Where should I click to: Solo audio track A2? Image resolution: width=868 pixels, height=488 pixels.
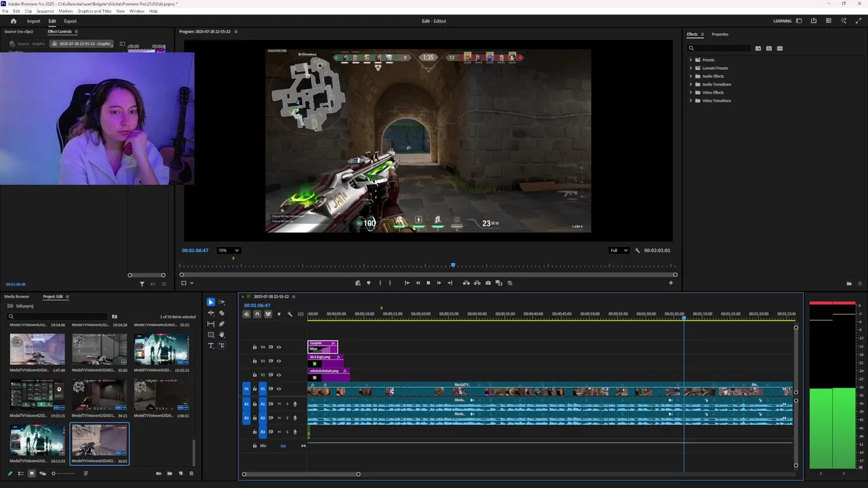[x=287, y=418]
